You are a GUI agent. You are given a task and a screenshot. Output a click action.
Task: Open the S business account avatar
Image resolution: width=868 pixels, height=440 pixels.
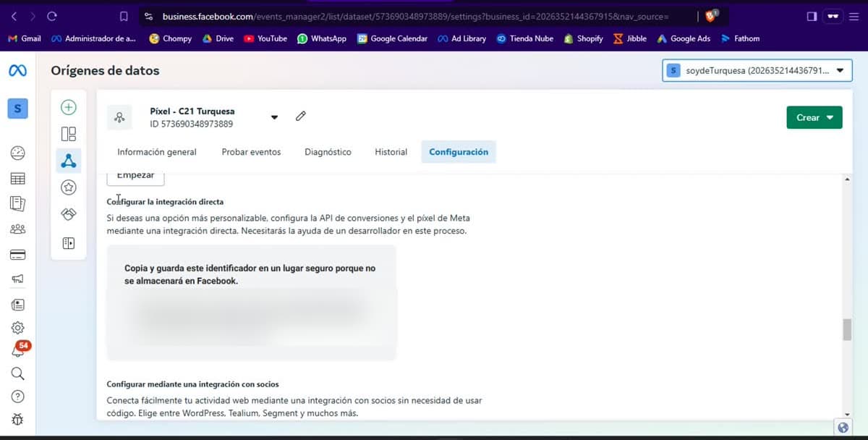(x=17, y=109)
